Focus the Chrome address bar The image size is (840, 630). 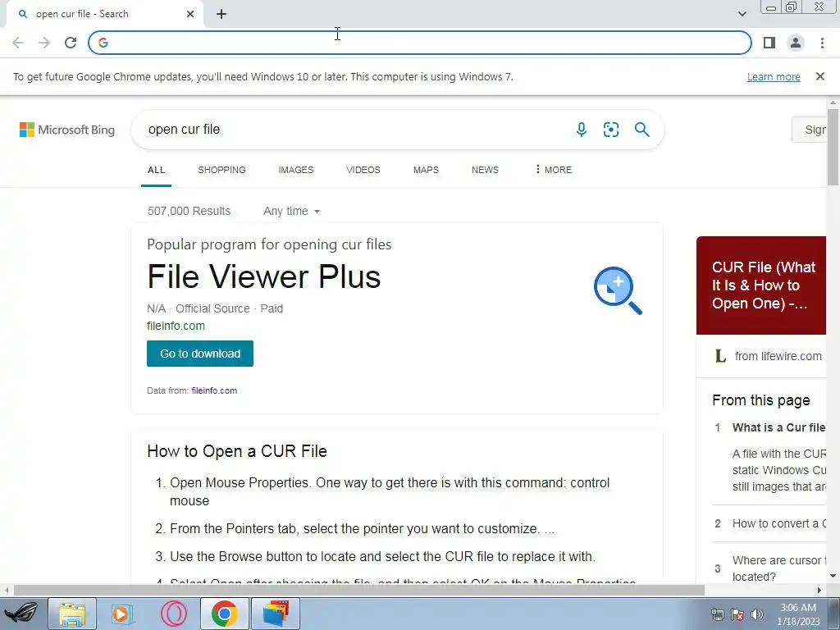pyautogui.click(x=419, y=43)
